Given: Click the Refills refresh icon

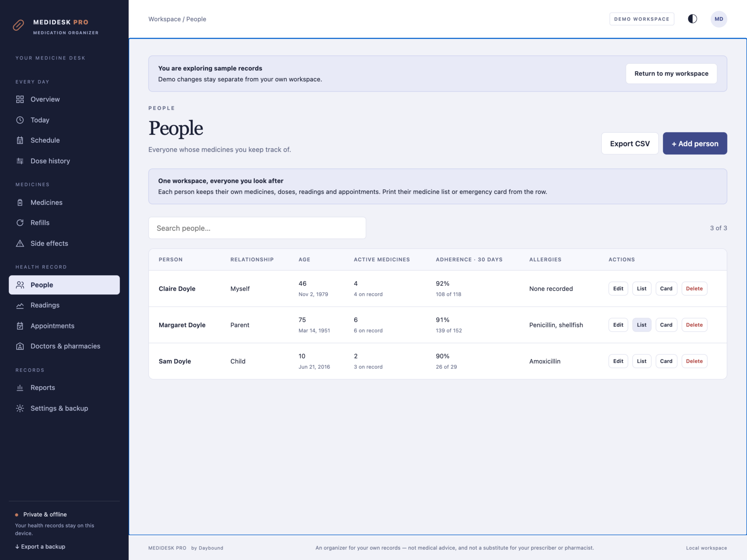Looking at the screenshot, I should (x=20, y=223).
